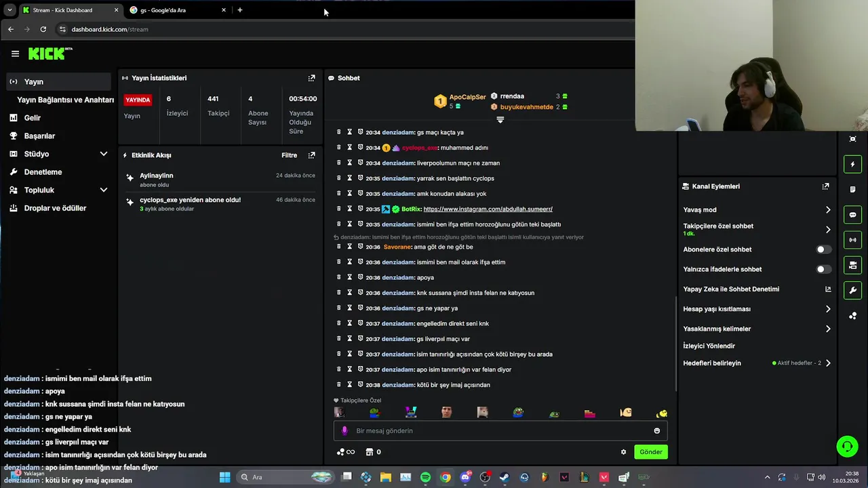Image resolution: width=868 pixels, height=488 pixels.
Task: Click the Windows Start button
Action: (x=224, y=477)
